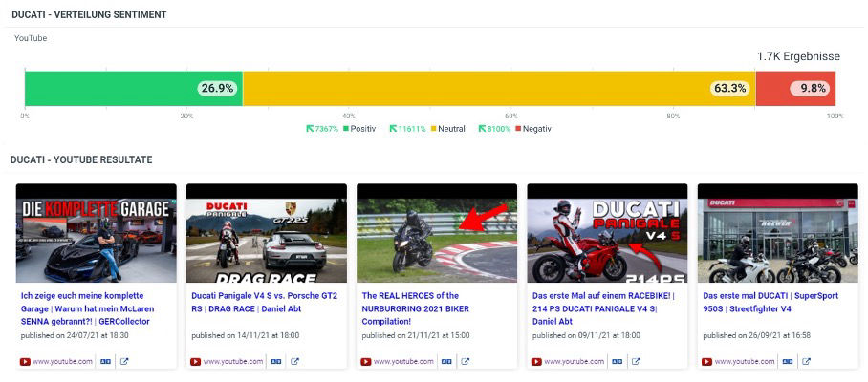Image resolution: width=868 pixels, height=382 pixels.
Task: Open reader view icon on Porsche GT2 RS card
Action: (275, 362)
